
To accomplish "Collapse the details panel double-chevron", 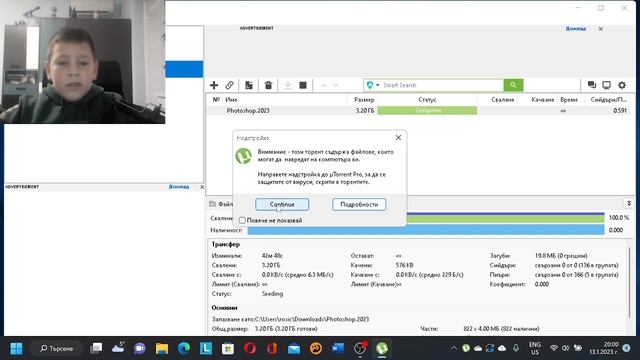I will (x=629, y=203).
